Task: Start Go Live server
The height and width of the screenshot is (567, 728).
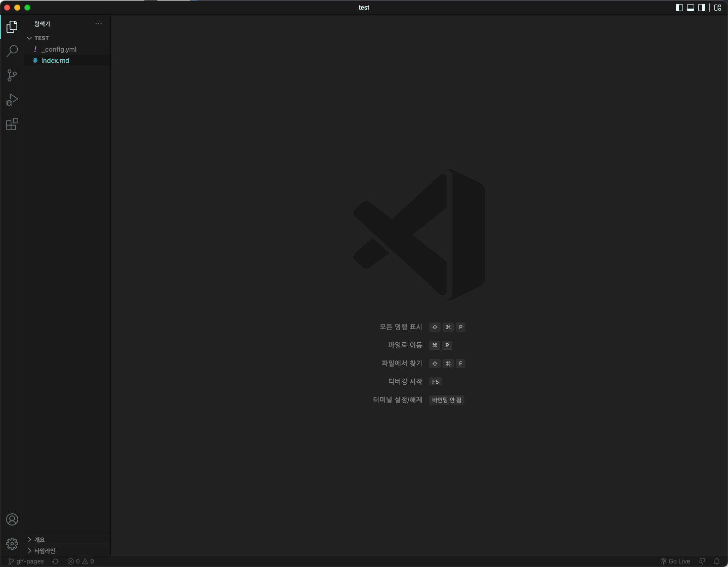Action: tap(675, 561)
